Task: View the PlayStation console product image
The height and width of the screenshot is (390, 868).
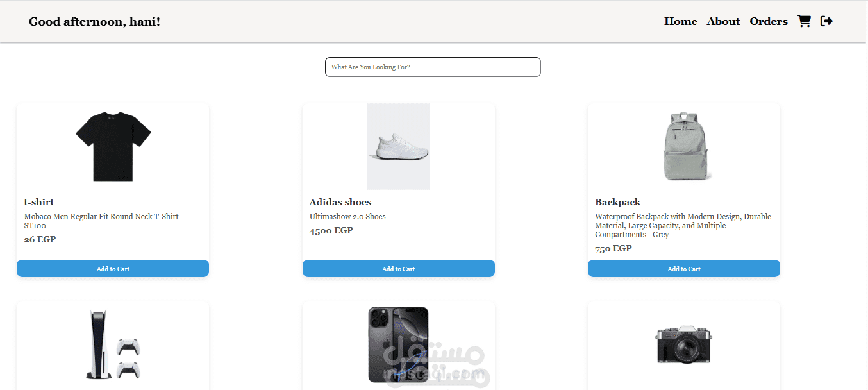Action: pos(113,345)
